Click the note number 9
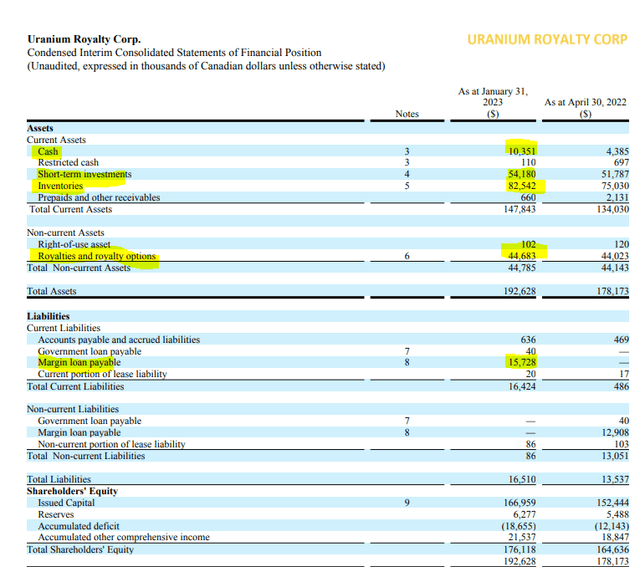This screenshot has height=567, width=640. [407, 503]
